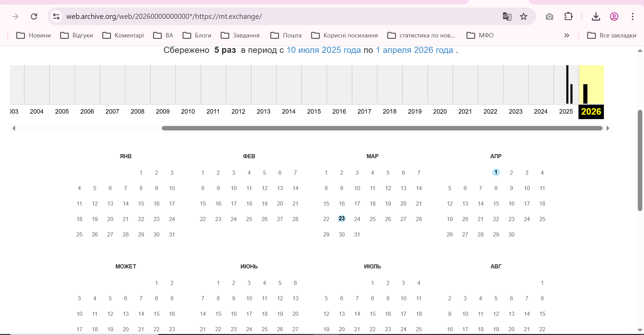Click the page scroll-up arrow
644x335 pixels.
pos(640,51)
